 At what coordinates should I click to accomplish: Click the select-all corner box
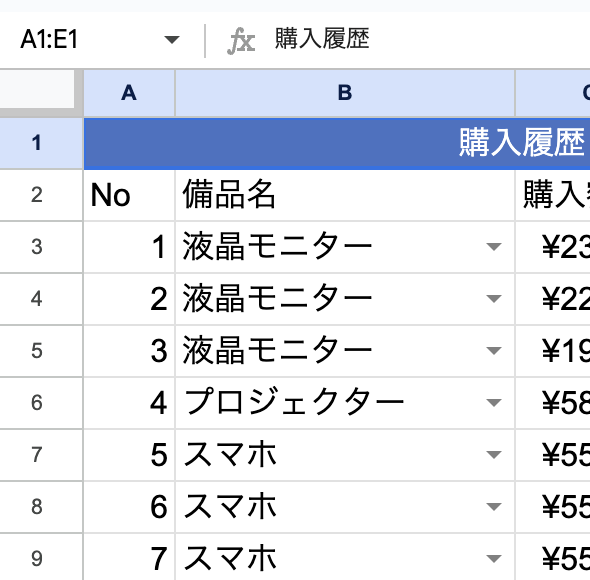pyautogui.click(x=37, y=90)
